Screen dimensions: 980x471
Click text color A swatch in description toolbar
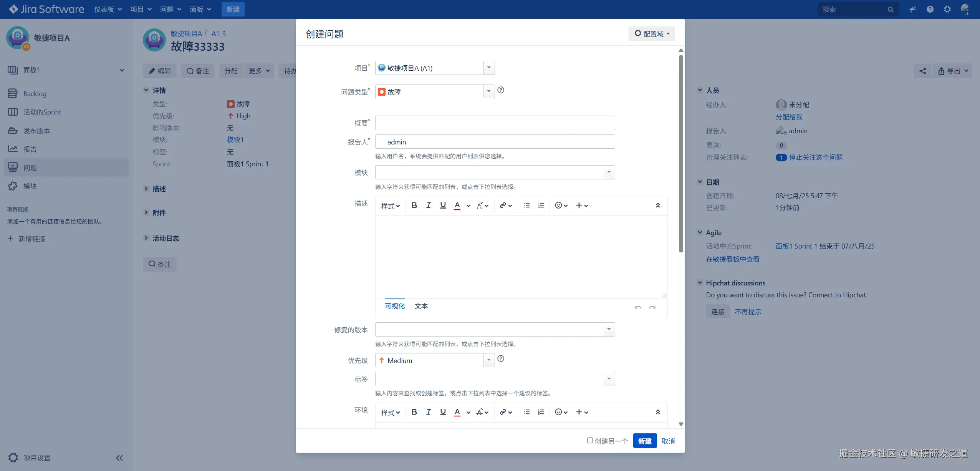tap(457, 206)
